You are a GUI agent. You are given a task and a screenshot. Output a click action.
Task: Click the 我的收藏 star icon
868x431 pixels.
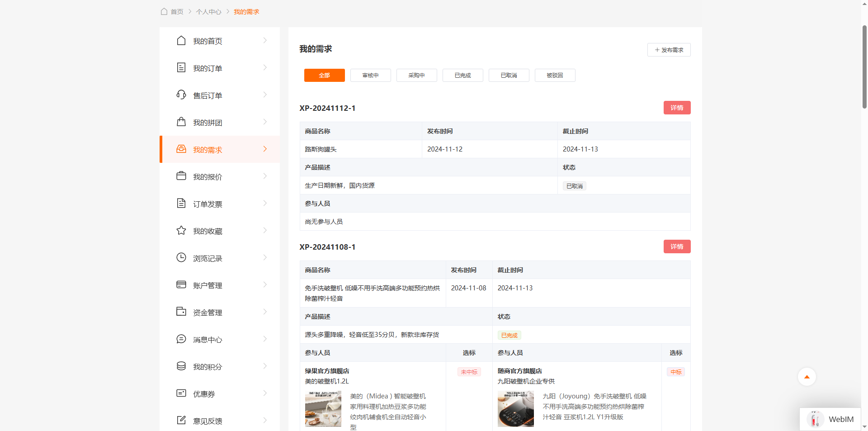point(181,231)
